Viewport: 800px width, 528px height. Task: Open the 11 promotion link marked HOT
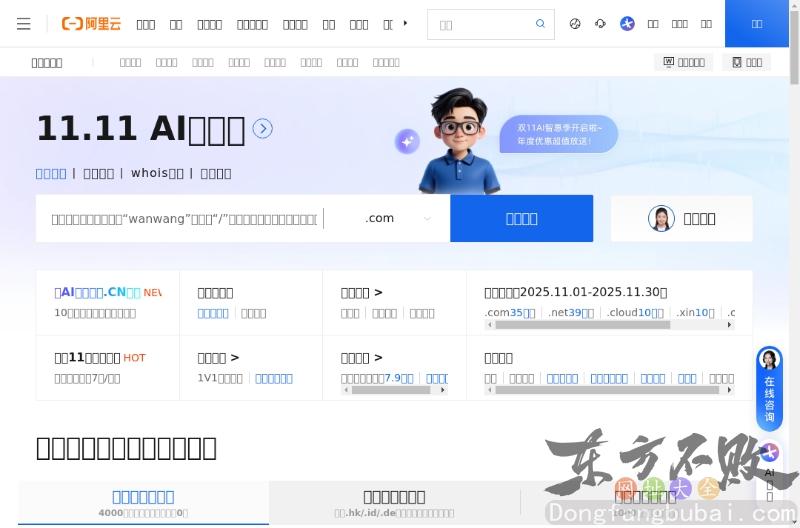100,358
